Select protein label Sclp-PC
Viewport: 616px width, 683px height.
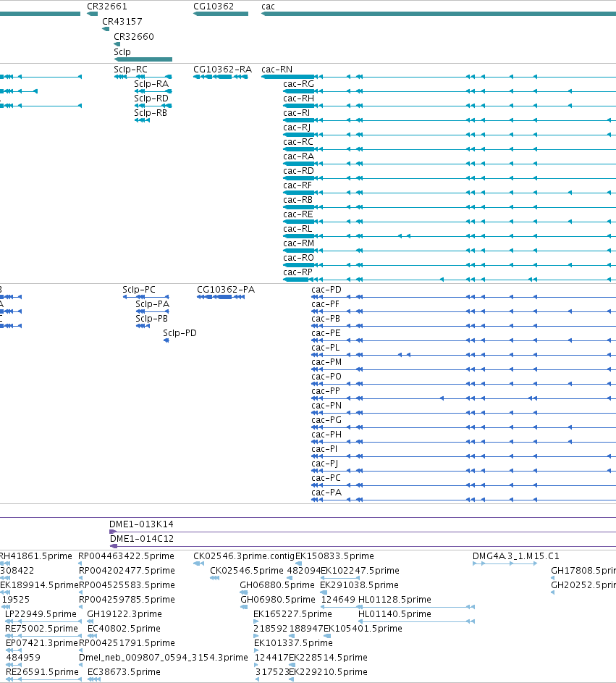(139, 290)
